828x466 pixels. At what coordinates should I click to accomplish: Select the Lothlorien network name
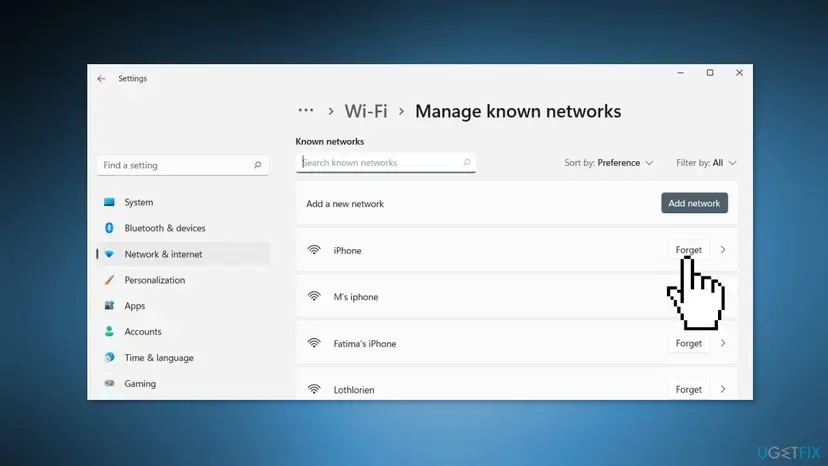[x=354, y=390]
